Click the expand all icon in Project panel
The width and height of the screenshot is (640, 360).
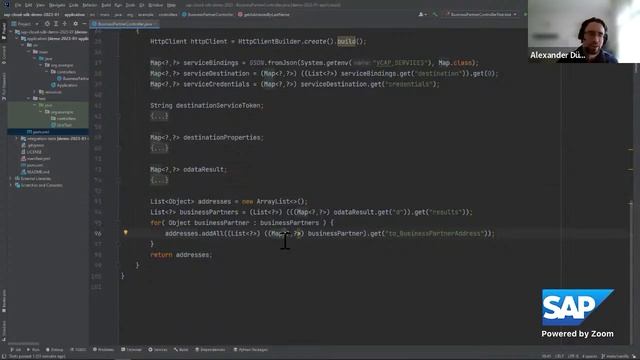pyautogui.click(x=56, y=24)
